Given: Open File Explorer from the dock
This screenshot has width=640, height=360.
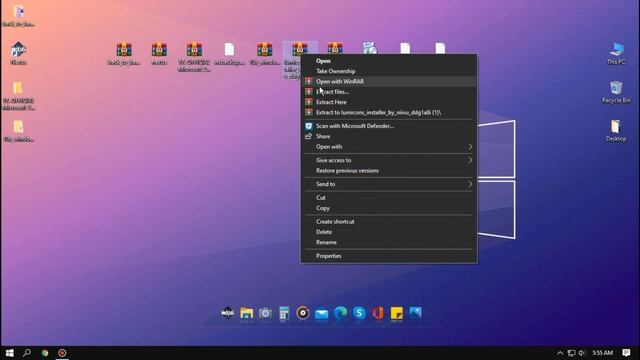Looking at the screenshot, I should coord(247,313).
